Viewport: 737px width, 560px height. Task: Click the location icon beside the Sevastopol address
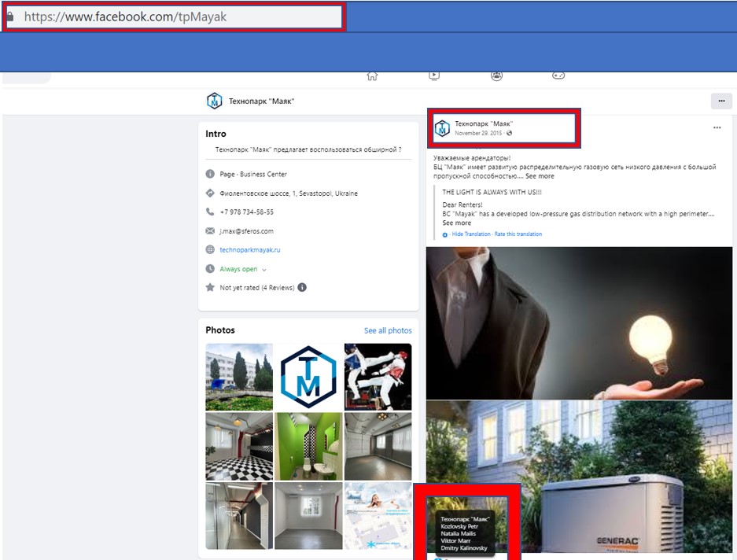[x=210, y=193]
